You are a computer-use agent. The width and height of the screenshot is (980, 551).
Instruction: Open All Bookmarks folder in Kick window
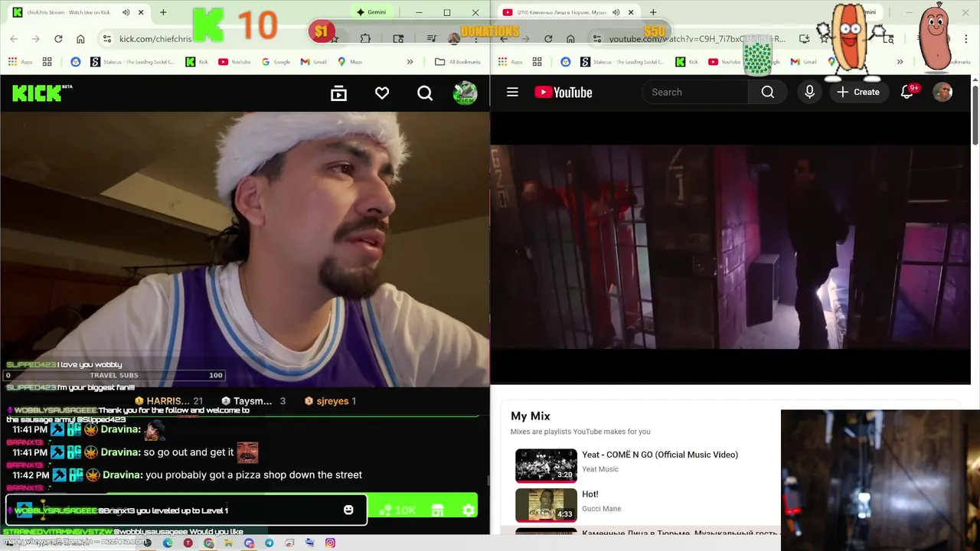tap(458, 62)
